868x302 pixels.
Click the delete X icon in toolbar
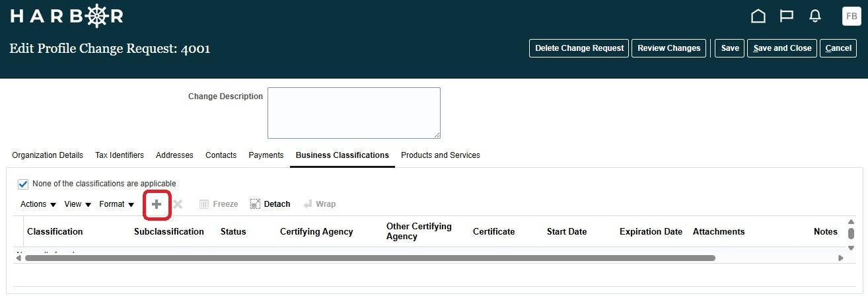click(x=178, y=204)
